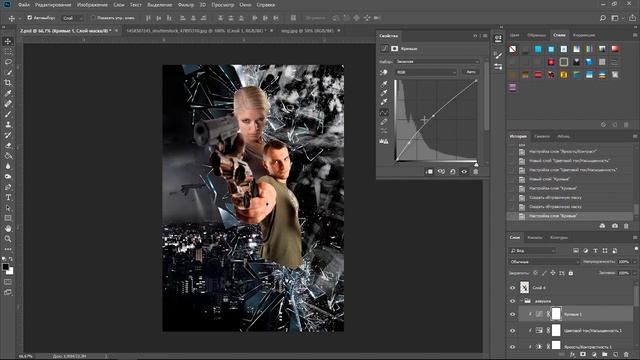The width and height of the screenshot is (640, 360).
Task: Switch to the Каналы tab
Action: [535, 238]
